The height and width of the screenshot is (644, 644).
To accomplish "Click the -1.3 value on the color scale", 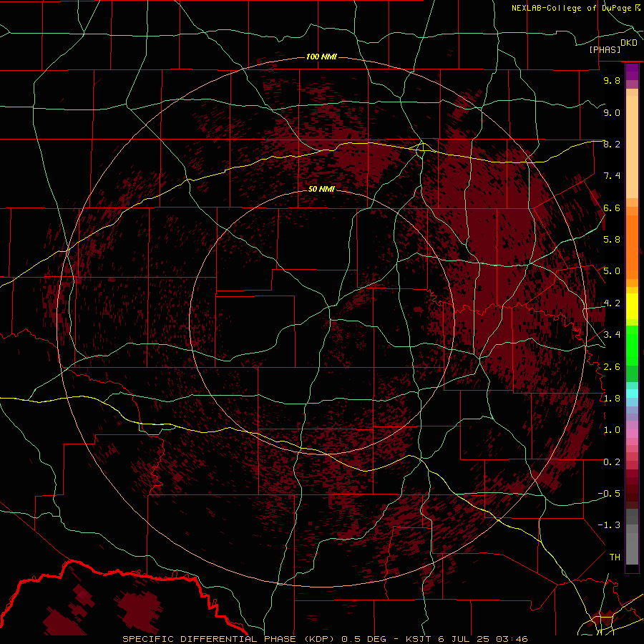I will point(609,525).
